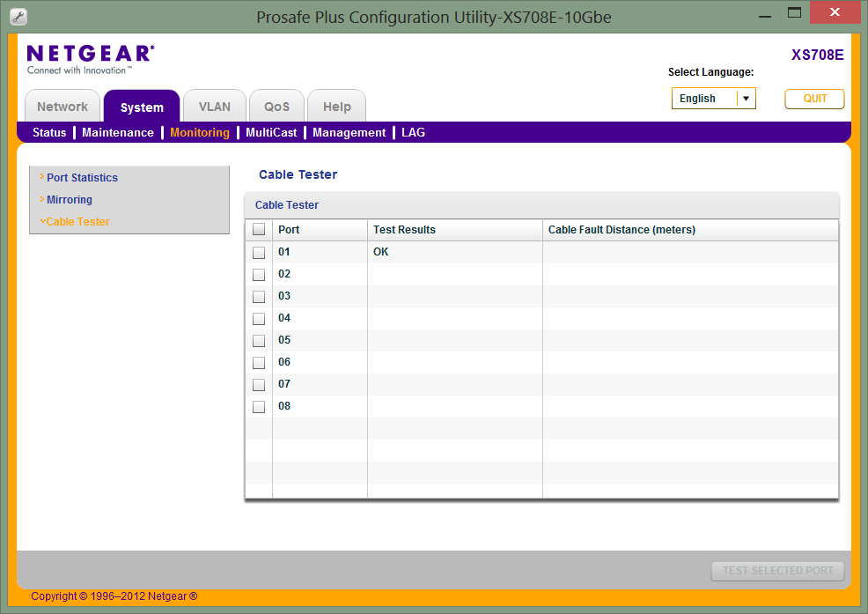
Task: Click the Cable Fault Distance column header
Action: point(690,230)
